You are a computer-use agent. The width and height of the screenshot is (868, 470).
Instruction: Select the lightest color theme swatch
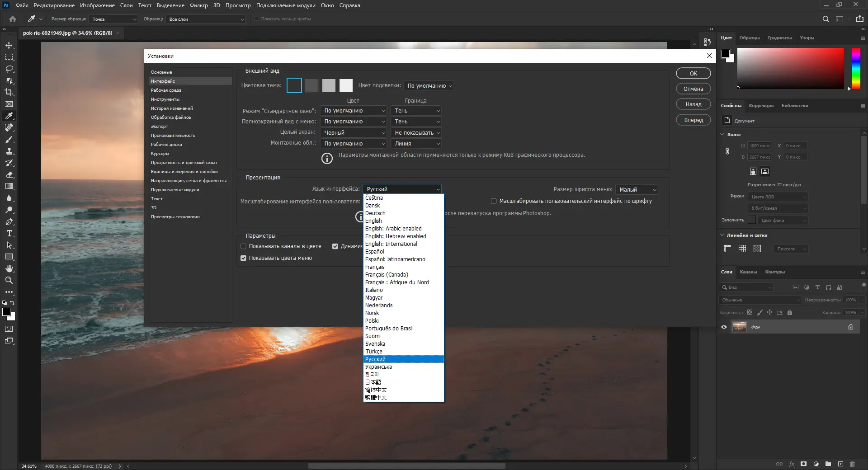click(346, 85)
